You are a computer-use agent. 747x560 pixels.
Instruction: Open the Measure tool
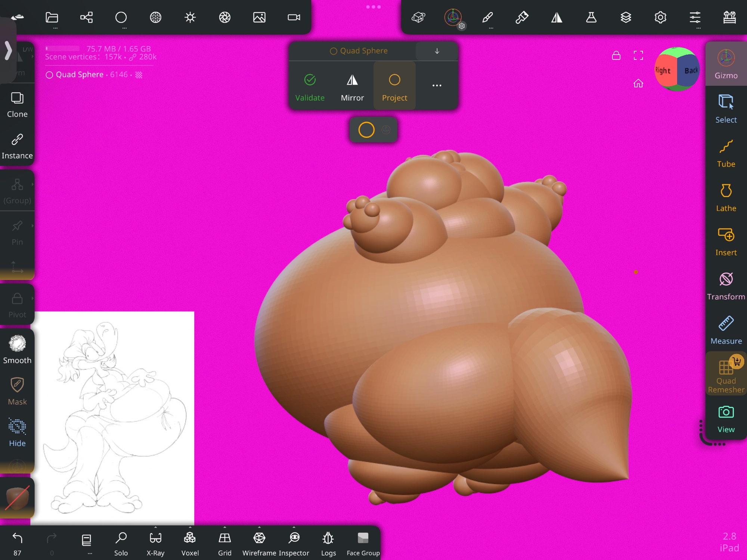pyautogui.click(x=726, y=330)
